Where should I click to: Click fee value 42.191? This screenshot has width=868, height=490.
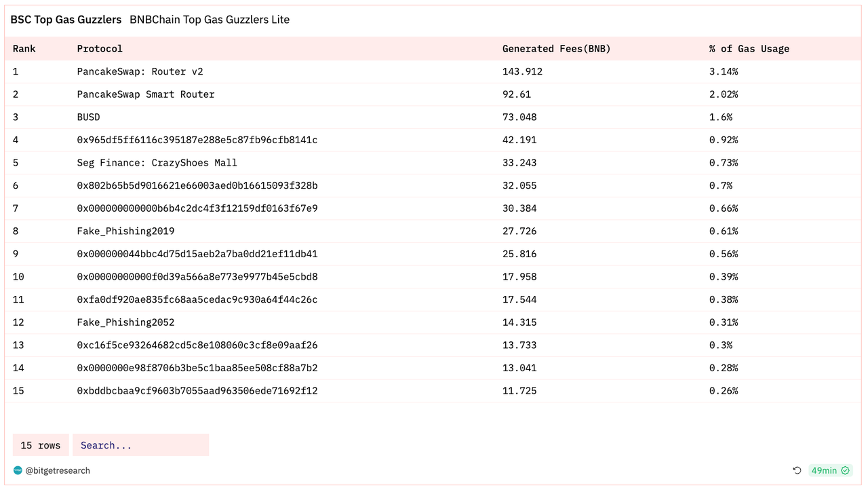coord(519,140)
